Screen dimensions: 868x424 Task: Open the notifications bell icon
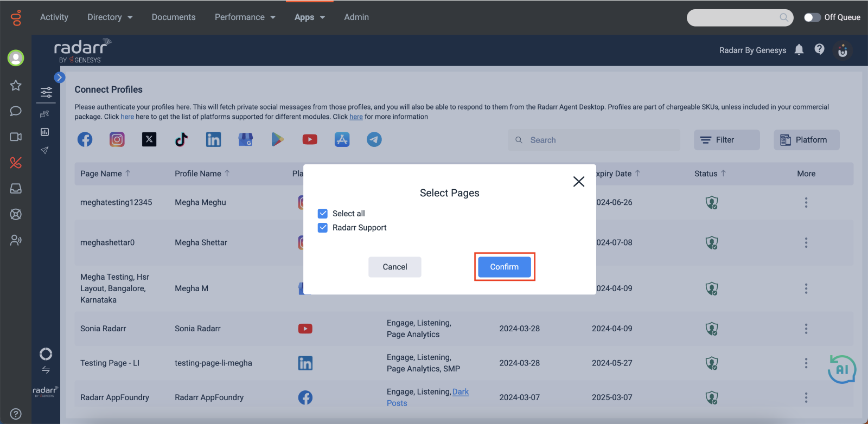pos(799,50)
